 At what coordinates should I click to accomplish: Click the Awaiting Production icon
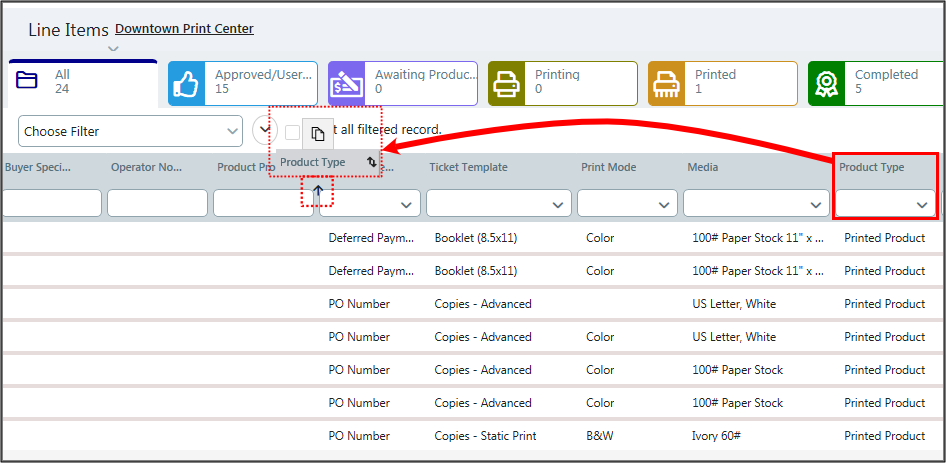pyautogui.click(x=347, y=84)
